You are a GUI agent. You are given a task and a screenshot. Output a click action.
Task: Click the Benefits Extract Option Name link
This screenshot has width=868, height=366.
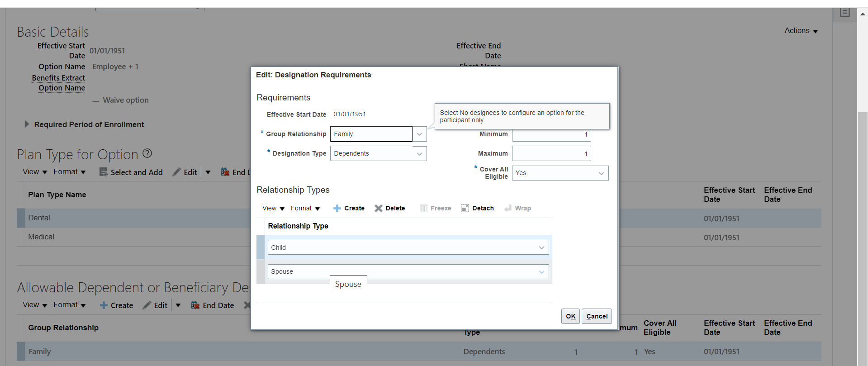[58, 83]
